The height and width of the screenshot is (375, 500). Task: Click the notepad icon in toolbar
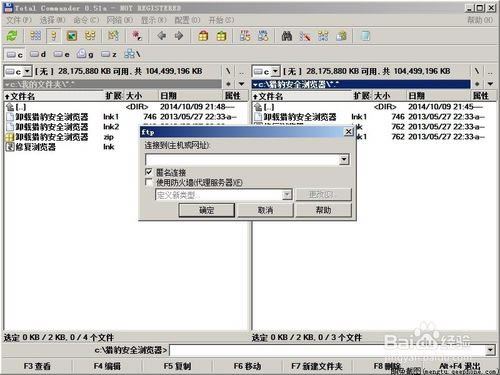(365, 36)
